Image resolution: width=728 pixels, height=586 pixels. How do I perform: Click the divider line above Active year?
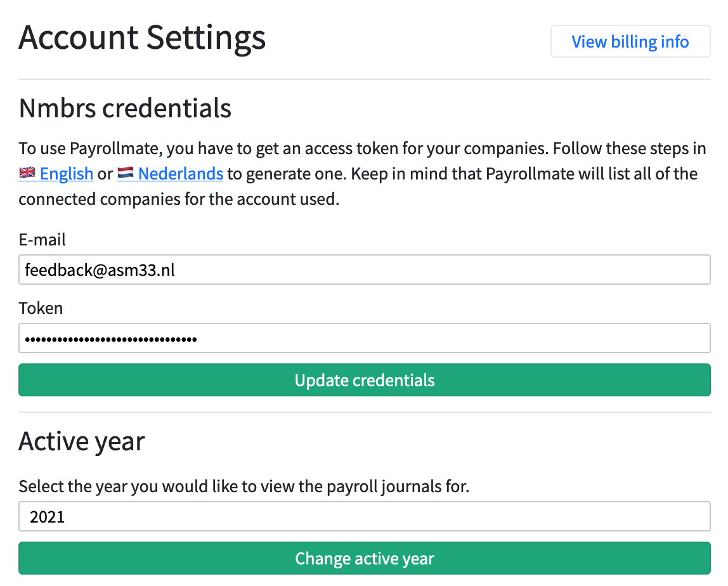tap(364, 412)
